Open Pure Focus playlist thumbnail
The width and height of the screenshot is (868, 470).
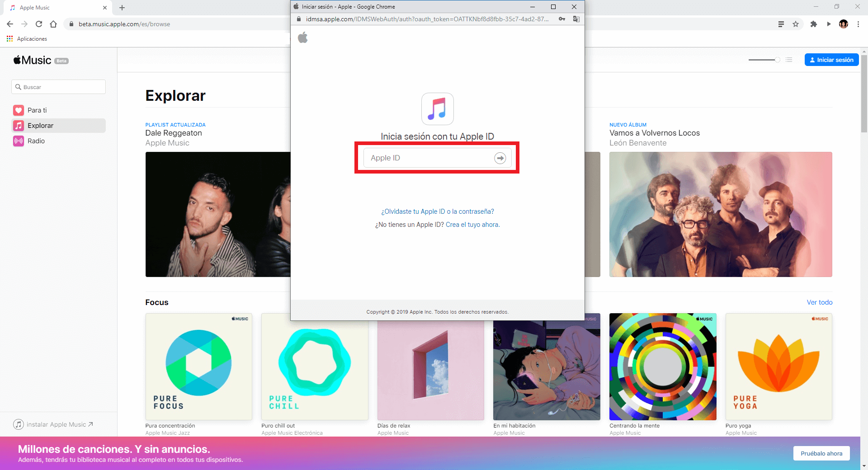[199, 367]
